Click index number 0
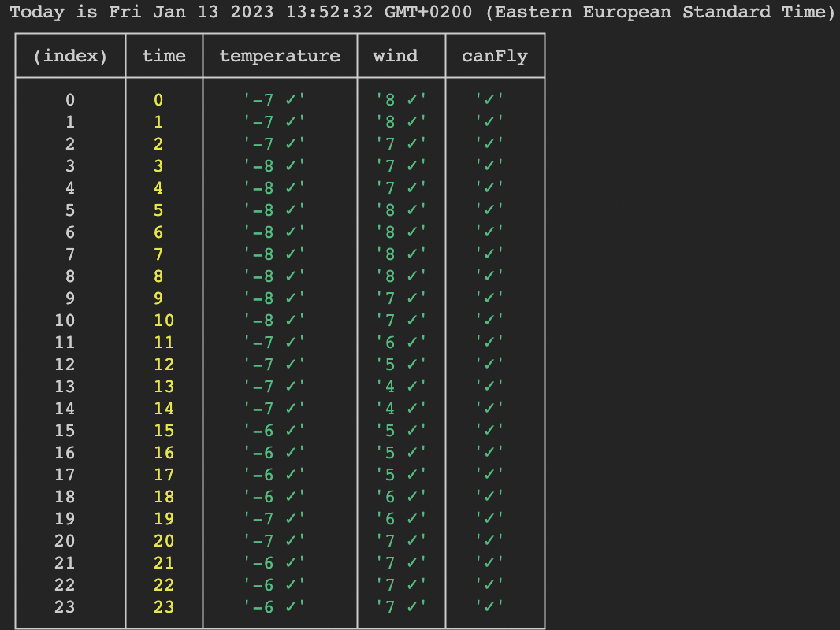Image resolution: width=840 pixels, height=630 pixels. tap(70, 99)
